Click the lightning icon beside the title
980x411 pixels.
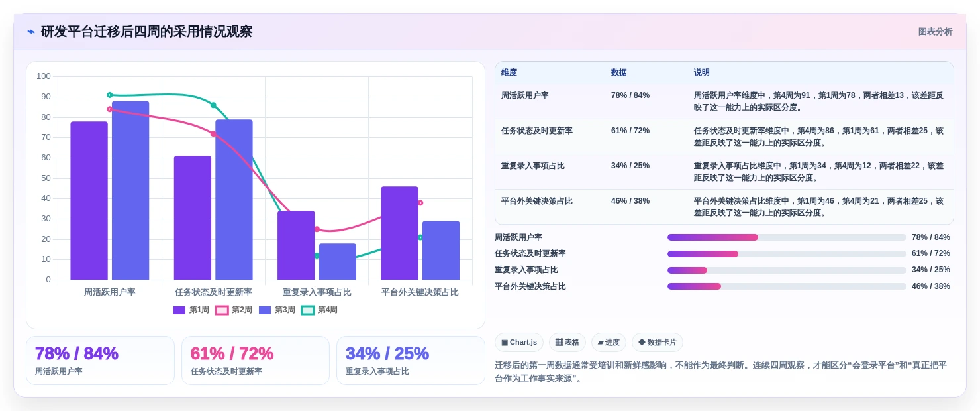31,32
